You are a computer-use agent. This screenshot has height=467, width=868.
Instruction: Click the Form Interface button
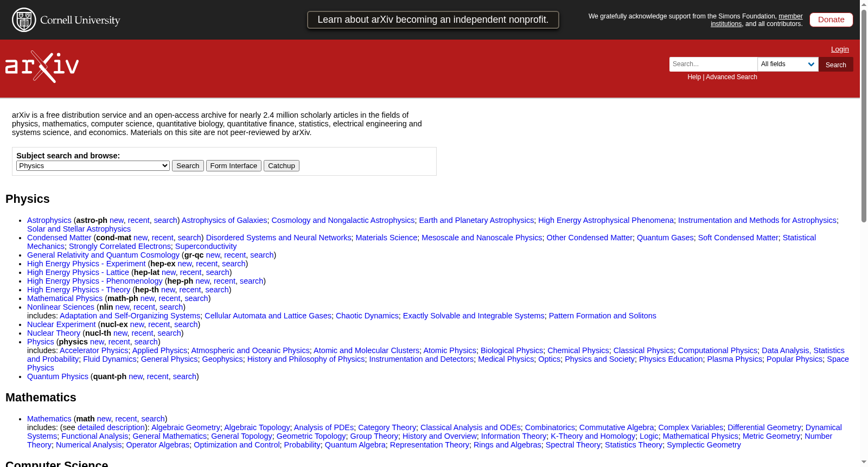234,166
